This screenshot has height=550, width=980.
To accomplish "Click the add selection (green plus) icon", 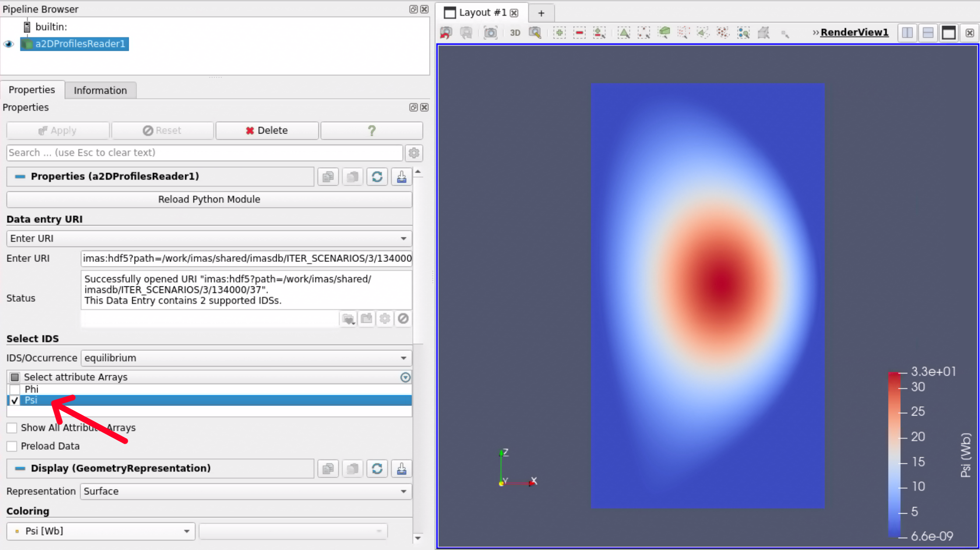I will tap(559, 32).
